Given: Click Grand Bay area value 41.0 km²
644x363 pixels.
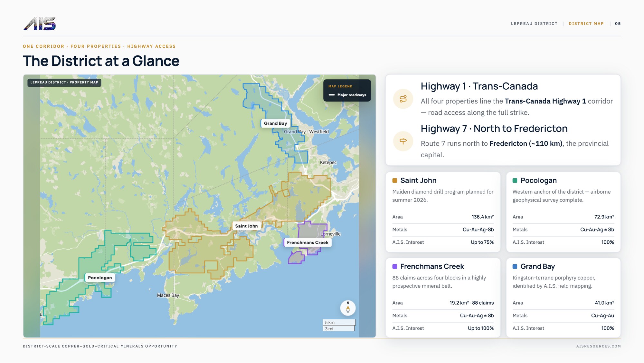Looking at the screenshot, I should click(604, 303).
